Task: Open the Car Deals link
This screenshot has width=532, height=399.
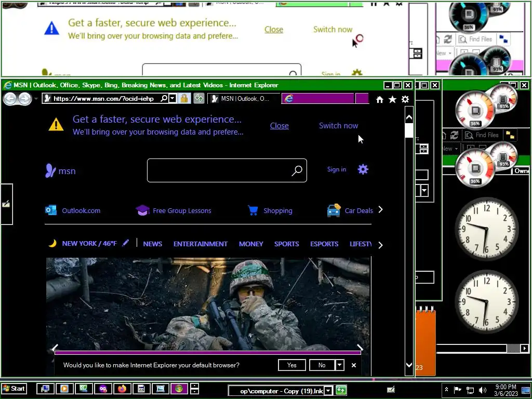Action: pyautogui.click(x=358, y=211)
